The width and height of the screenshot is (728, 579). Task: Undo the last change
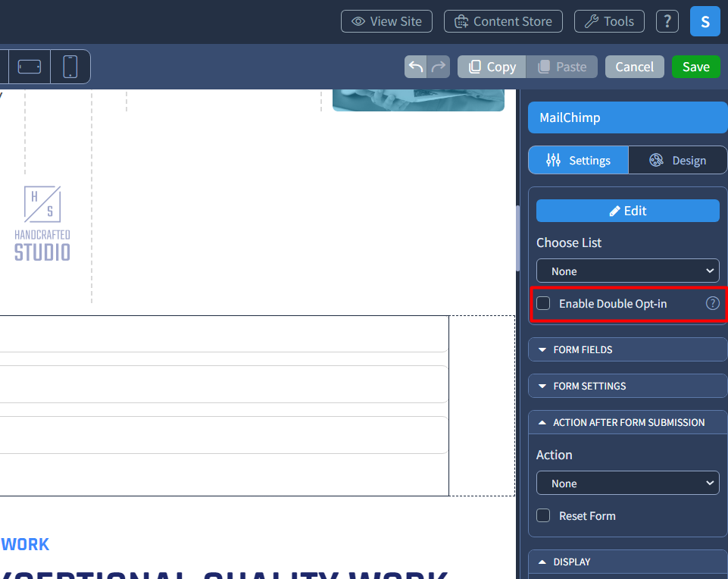click(416, 67)
